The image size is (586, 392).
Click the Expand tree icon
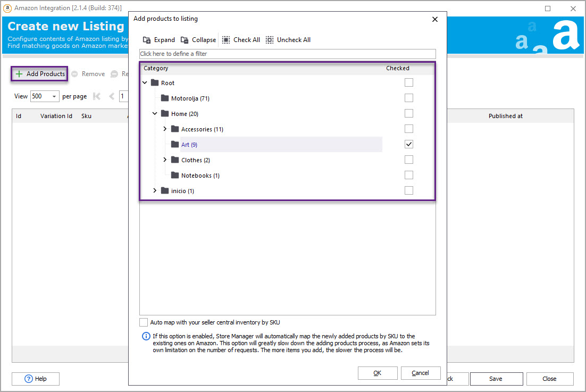147,40
